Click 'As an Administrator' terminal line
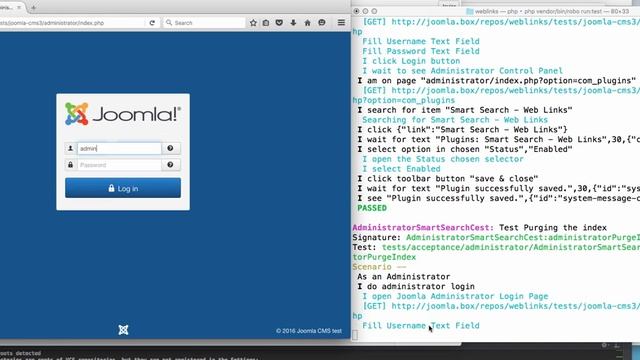This screenshot has width=640, height=360. pos(404,277)
